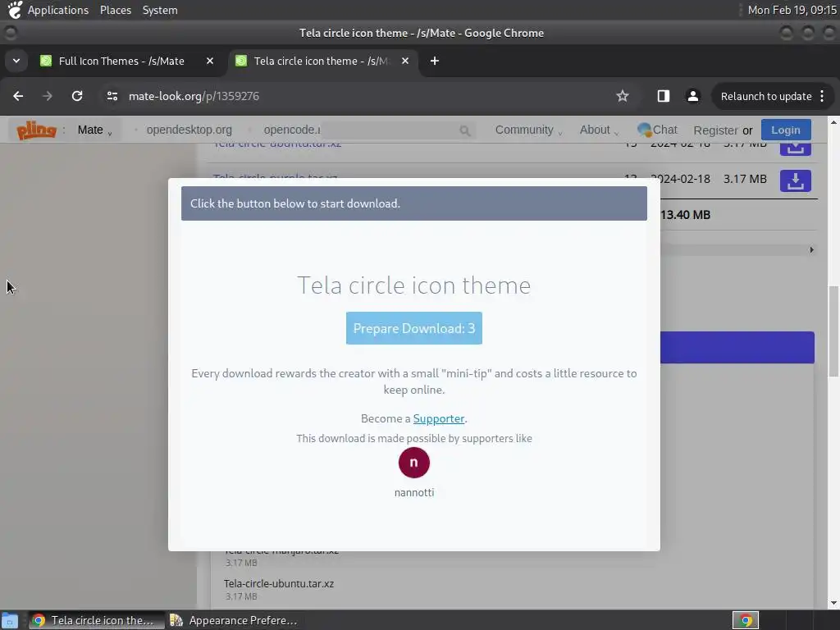Open the opendesktop.org link
This screenshot has height=630, width=840.
click(189, 130)
